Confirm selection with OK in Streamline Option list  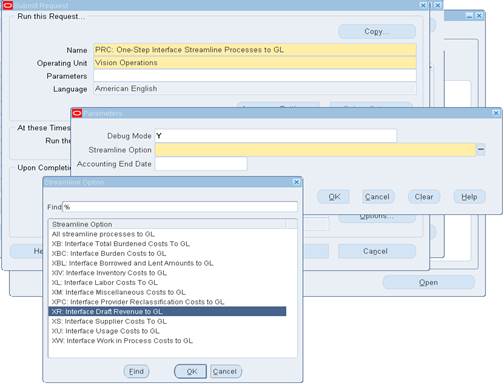[x=190, y=371]
